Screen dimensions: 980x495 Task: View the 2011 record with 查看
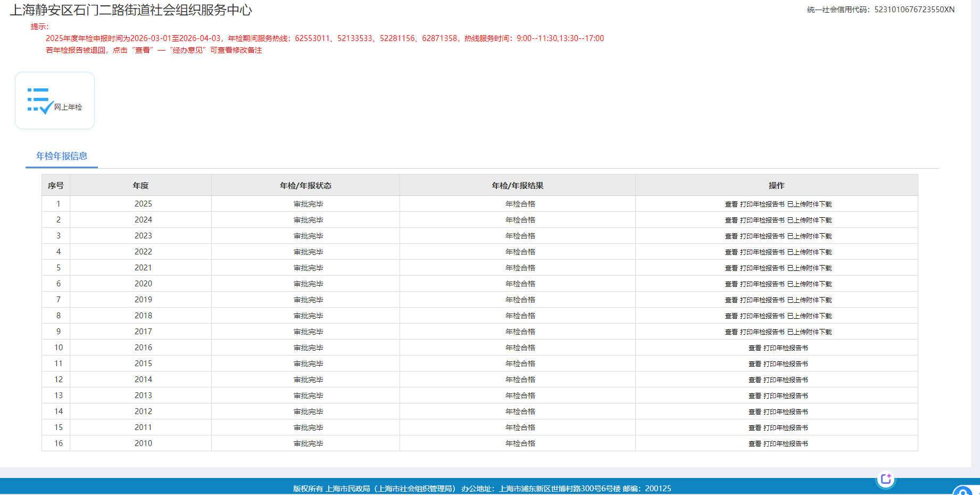point(754,428)
